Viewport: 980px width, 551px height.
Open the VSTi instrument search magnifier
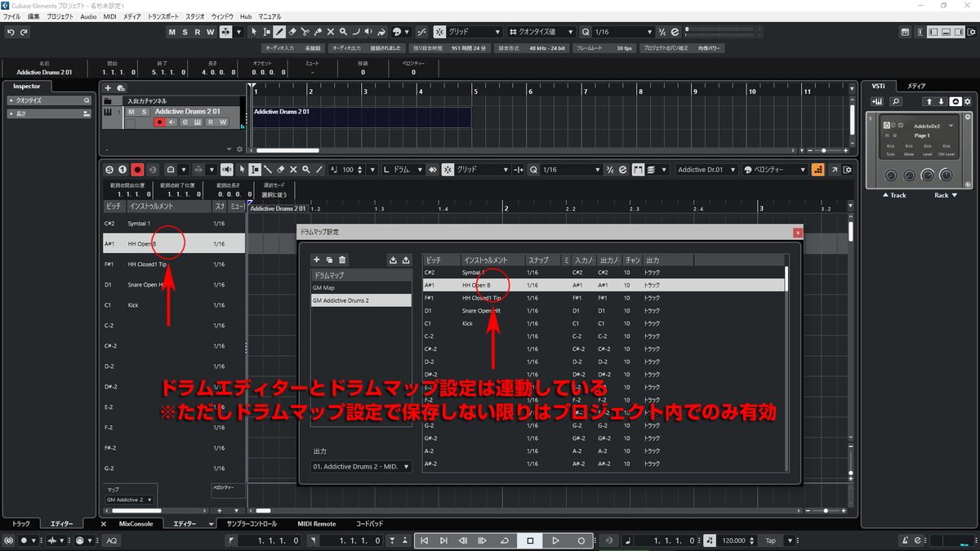tap(896, 101)
